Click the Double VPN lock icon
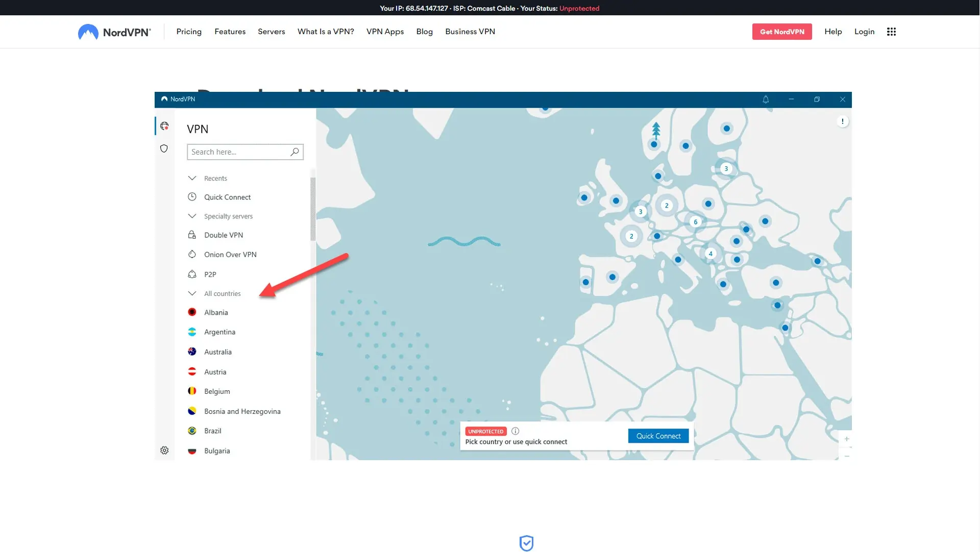Image resolution: width=980 pixels, height=552 pixels. pyautogui.click(x=192, y=235)
